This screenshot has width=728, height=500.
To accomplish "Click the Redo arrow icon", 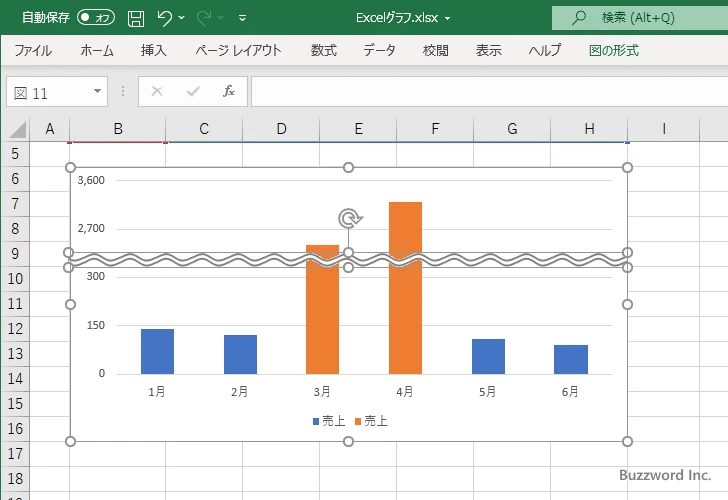I will (x=204, y=18).
